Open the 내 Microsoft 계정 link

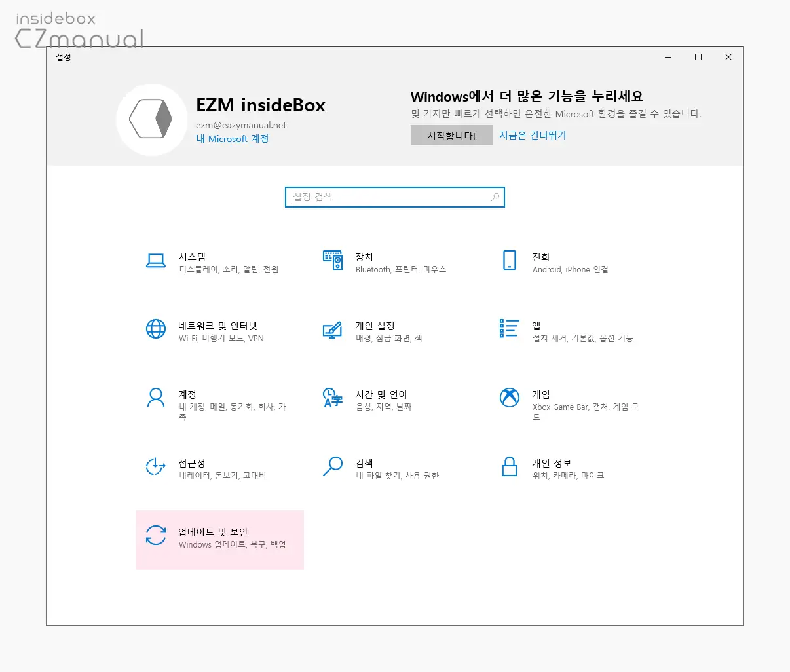233,139
